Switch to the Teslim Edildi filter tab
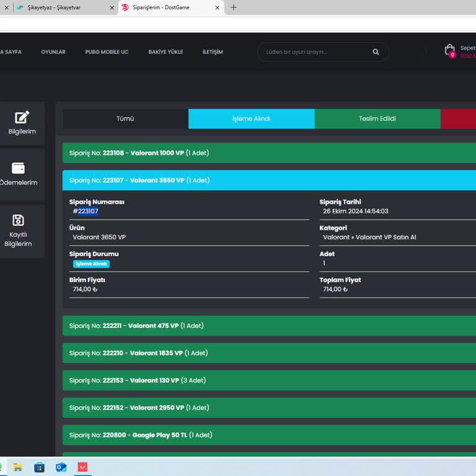Image resolution: width=476 pixels, height=476 pixels. 377,119
